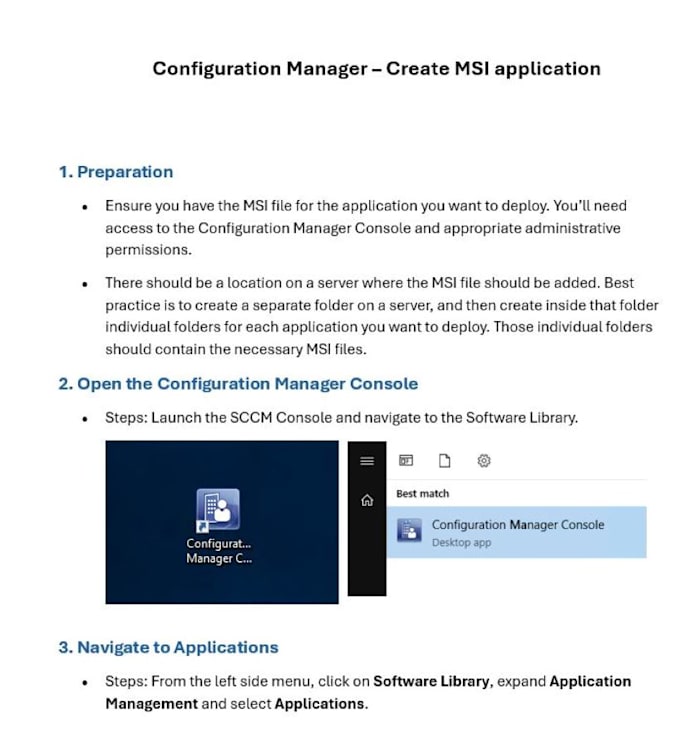The image size is (680, 748).
Task: Select the Home icon in the search sidebar
Action: 367,500
